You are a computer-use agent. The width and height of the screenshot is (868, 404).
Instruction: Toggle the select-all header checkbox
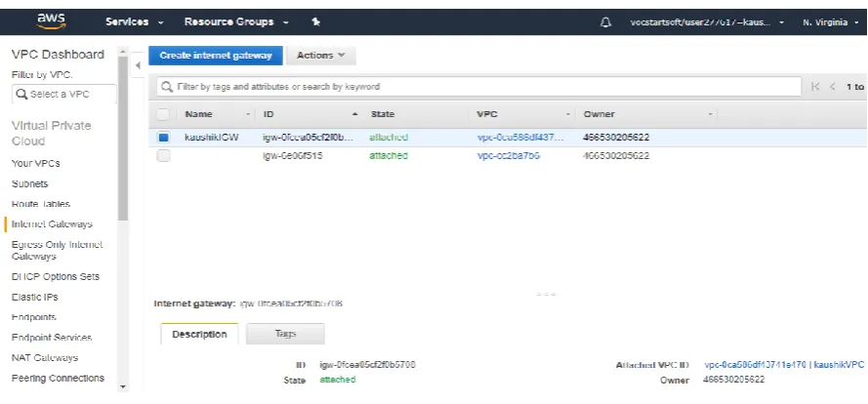click(163, 114)
